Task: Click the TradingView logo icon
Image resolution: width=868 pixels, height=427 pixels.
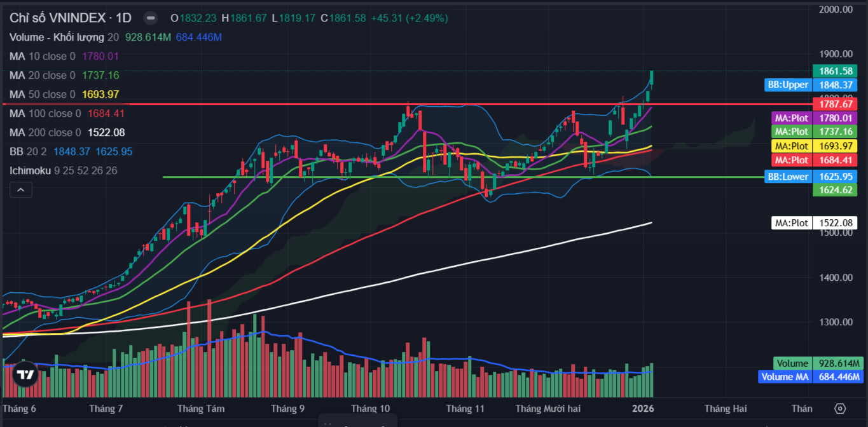Action: pyautogui.click(x=25, y=375)
